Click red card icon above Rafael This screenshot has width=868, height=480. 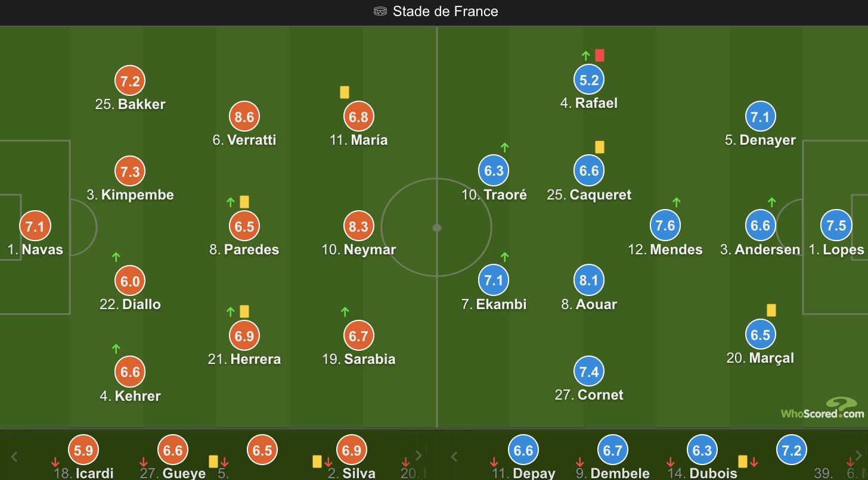(x=600, y=55)
